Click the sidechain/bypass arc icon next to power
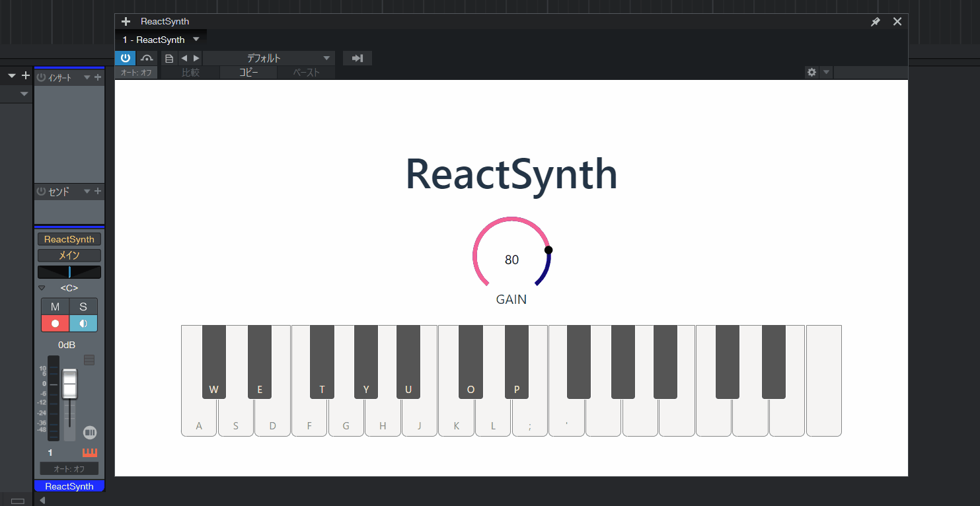 [147, 58]
